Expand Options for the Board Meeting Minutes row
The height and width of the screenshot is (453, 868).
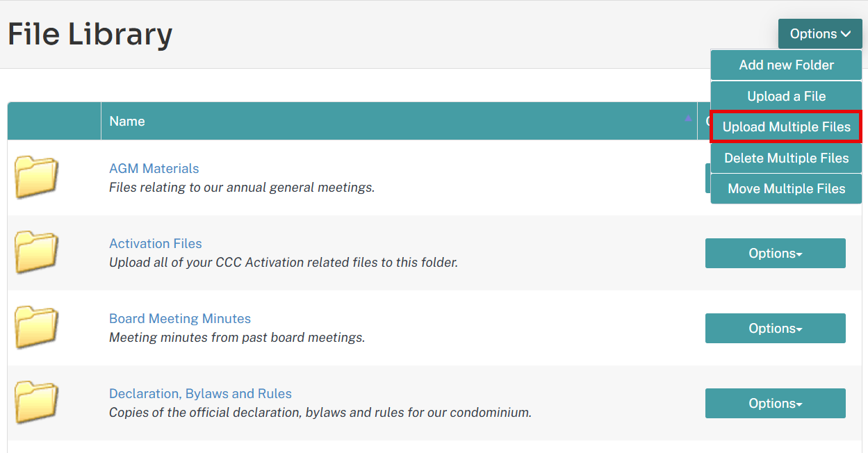pos(776,329)
